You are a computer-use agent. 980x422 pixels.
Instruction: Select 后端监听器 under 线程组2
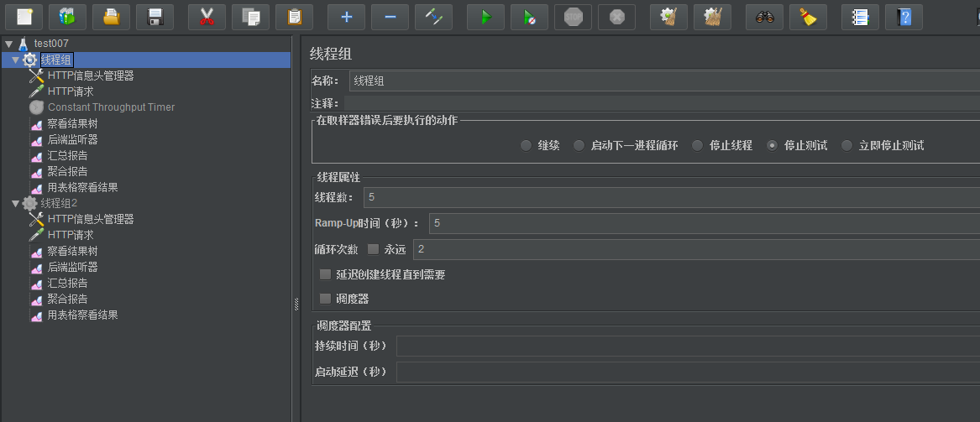pos(72,267)
